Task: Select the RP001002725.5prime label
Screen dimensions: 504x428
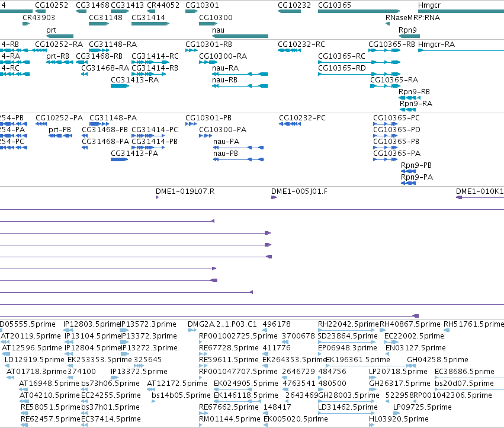Action: (238, 336)
